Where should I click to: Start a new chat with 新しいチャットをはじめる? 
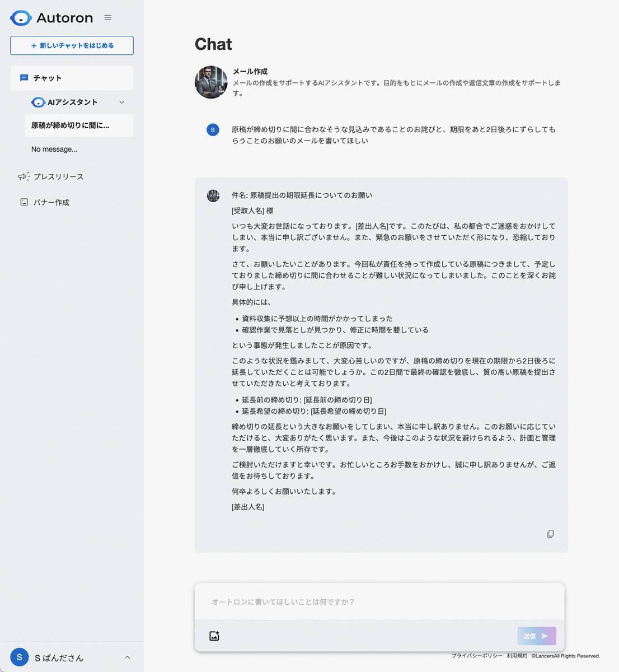[x=72, y=45]
